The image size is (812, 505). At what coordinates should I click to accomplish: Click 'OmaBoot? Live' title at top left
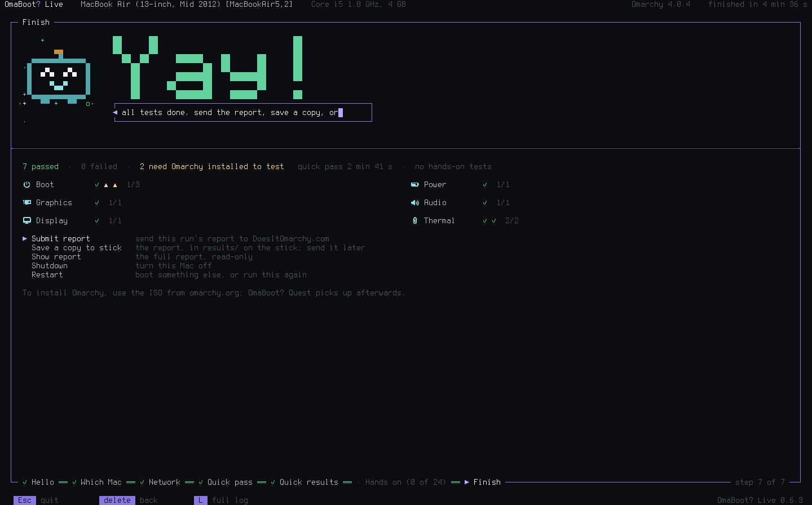[34, 4]
